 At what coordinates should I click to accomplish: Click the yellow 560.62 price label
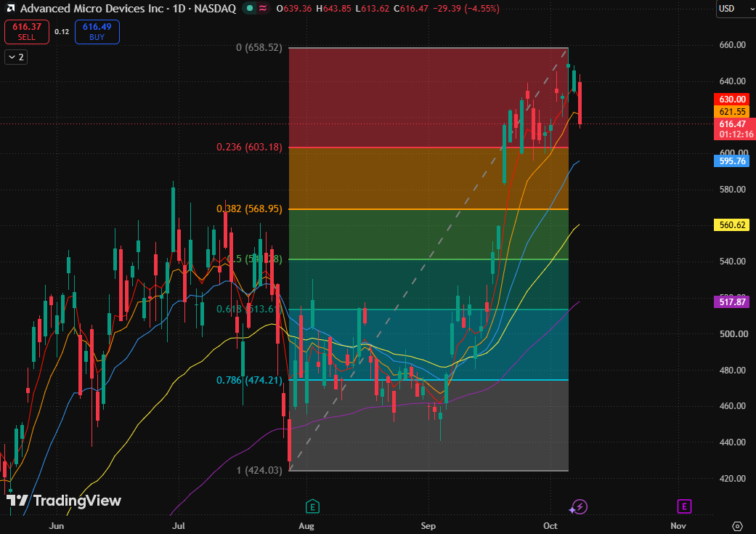pyautogui.click(x=732, y=224)
